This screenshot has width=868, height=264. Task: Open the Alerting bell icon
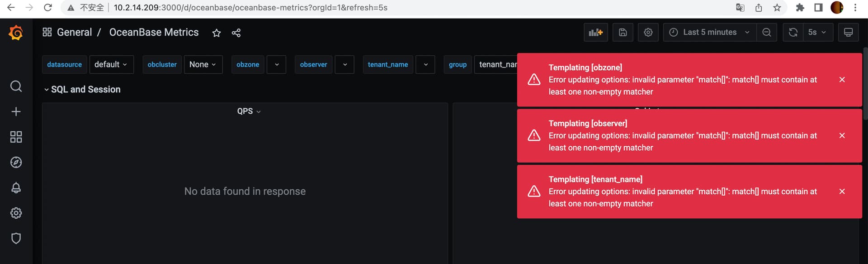point(16,187)
